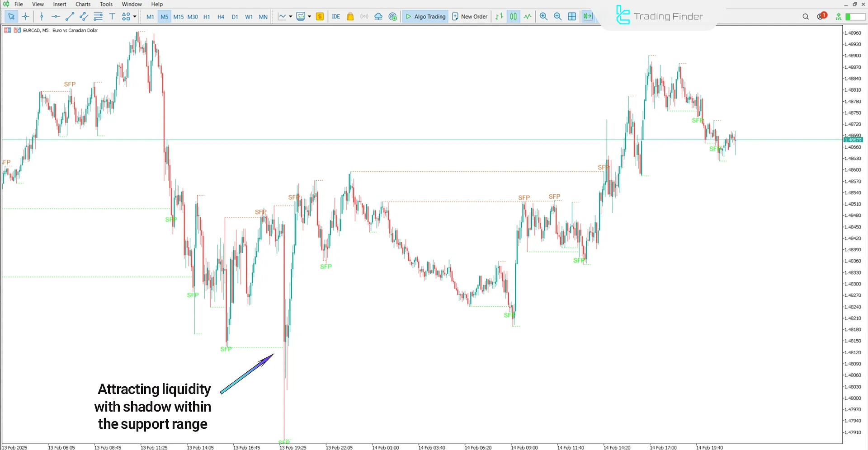
Task: Activate the Text annotation tool
Action: click(112, 16)
